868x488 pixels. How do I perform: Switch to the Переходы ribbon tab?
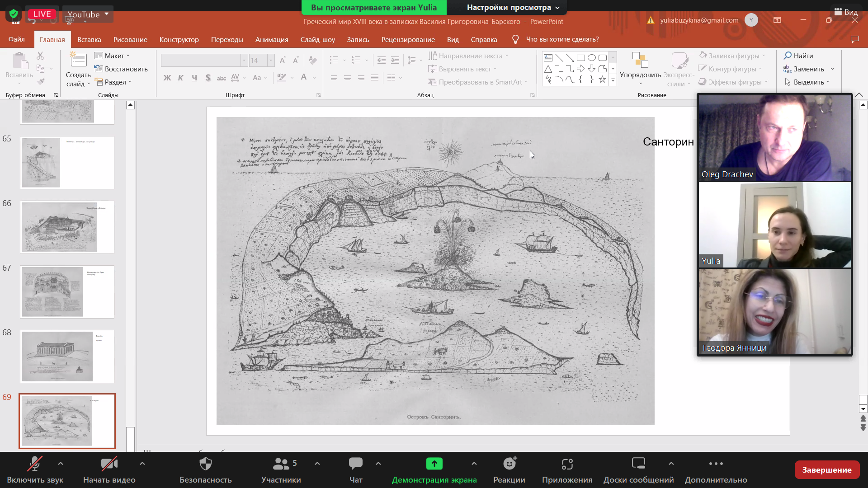click(x=227, y=39)
